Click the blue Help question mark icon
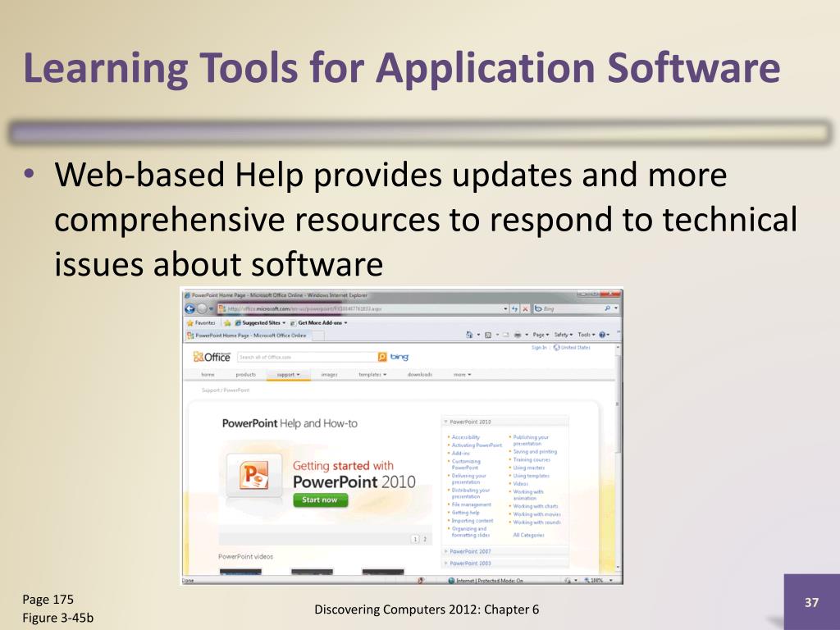Viewport: 840px width, 630px height. 602,335
